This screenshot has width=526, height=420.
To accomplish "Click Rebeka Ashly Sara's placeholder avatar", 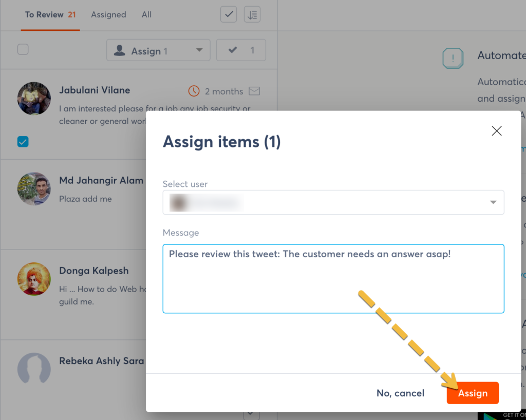I will point(34,369).
